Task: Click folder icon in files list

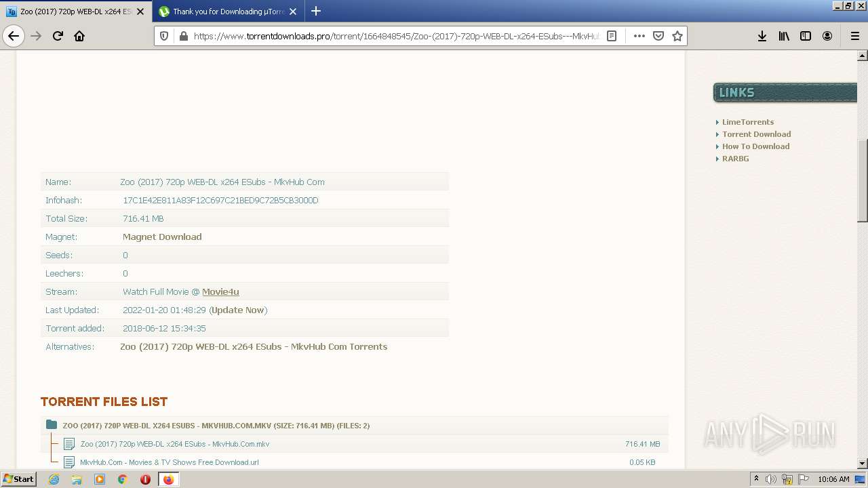Action: tap(52, 425)
